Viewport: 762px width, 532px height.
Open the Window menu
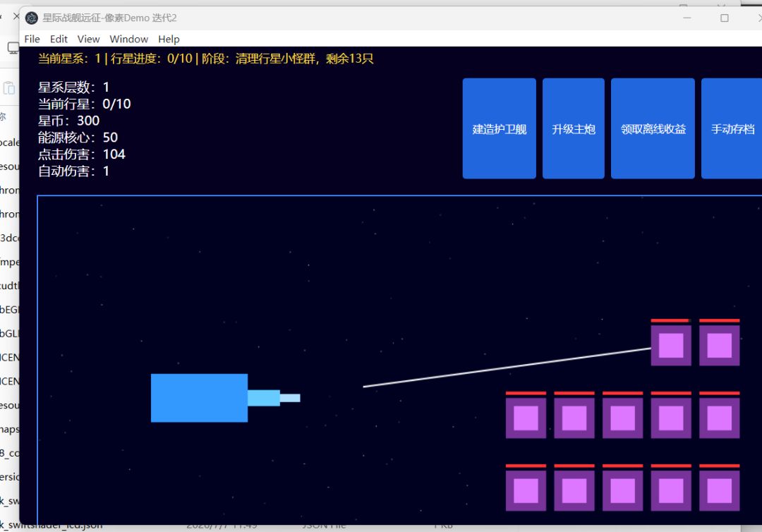point(129,39)
